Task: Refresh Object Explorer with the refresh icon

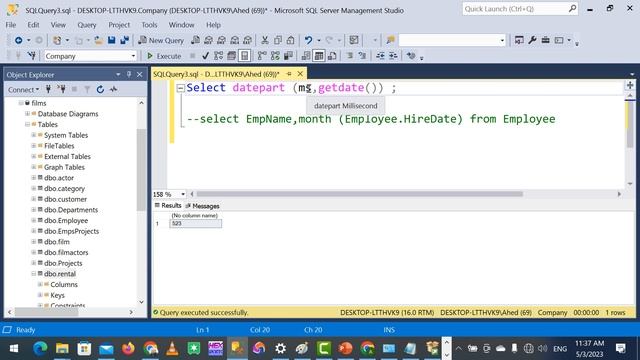Action: [100, 89]
